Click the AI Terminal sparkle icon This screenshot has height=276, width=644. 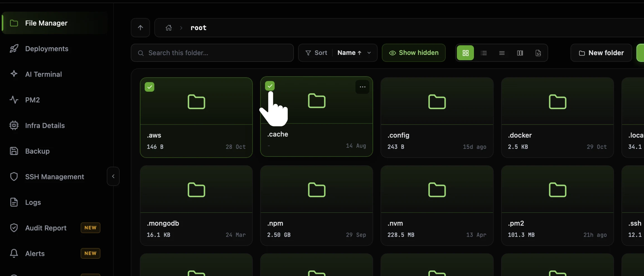[x=14, y=74]
